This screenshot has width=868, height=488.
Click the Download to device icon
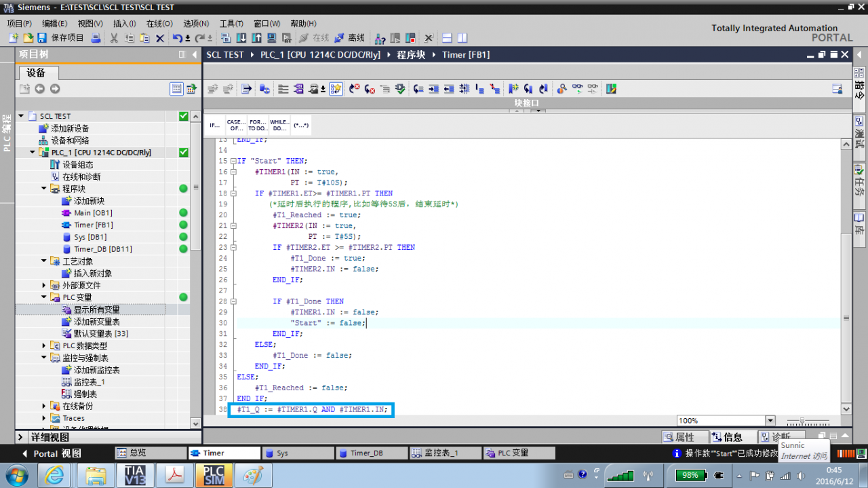click(x=241, y=38)
